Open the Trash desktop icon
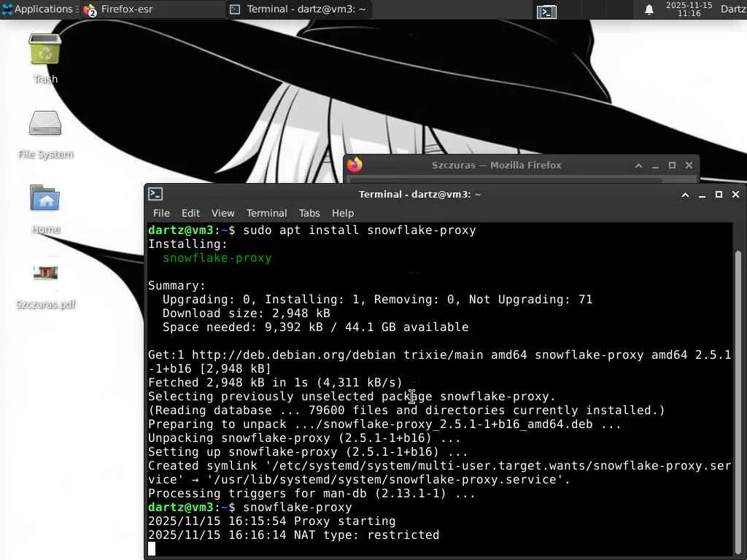747x560 pixels. [x=44, y=50]
